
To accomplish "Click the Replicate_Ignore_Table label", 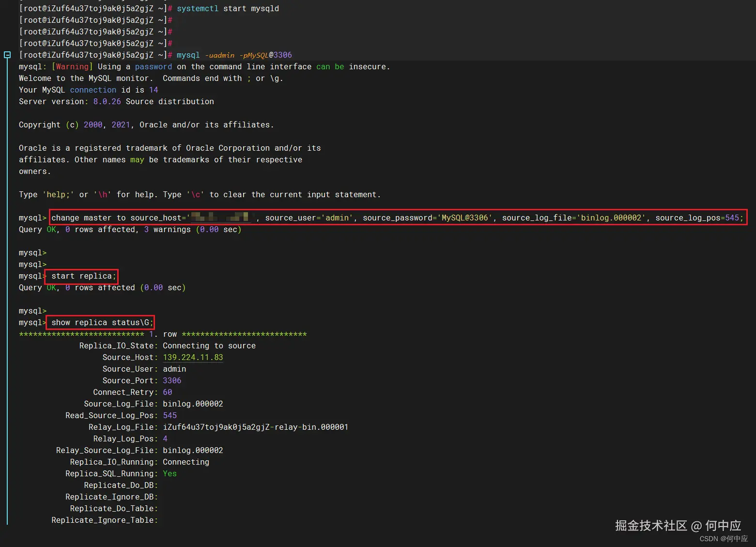I will click(x=105, y=520).
